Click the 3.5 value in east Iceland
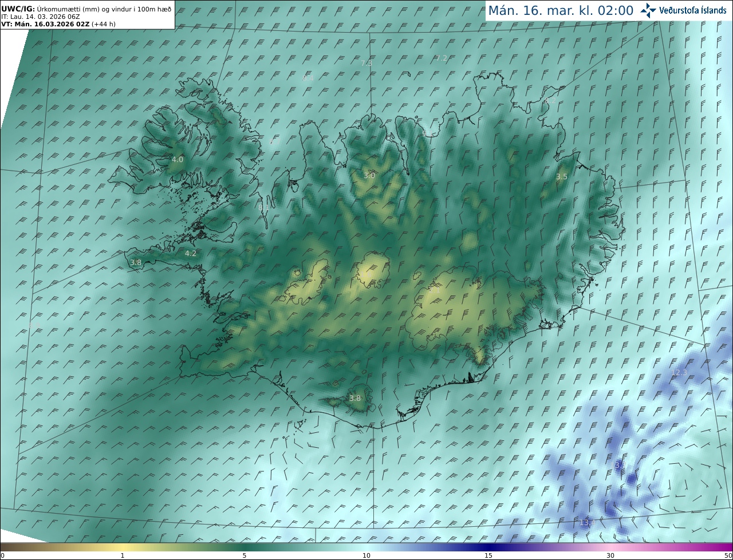Image resolution: width=733 pixels, height=560 pixels. (x=562, y=177)
